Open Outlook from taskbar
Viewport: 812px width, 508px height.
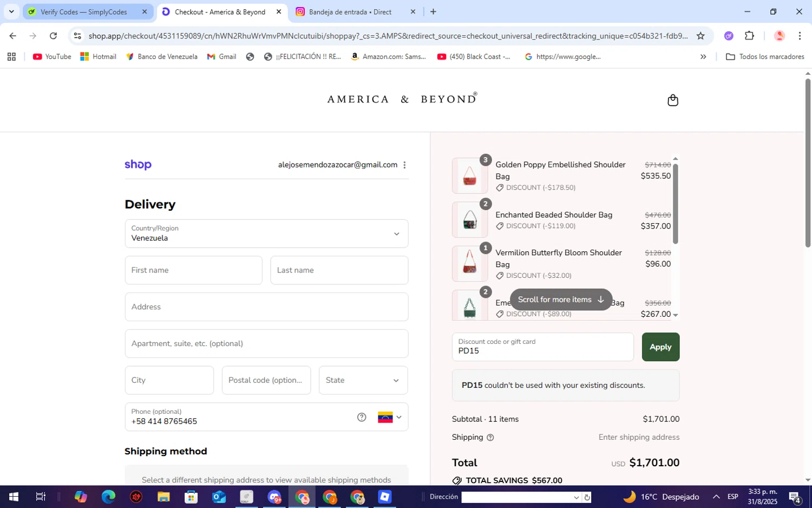pos(219,497)
